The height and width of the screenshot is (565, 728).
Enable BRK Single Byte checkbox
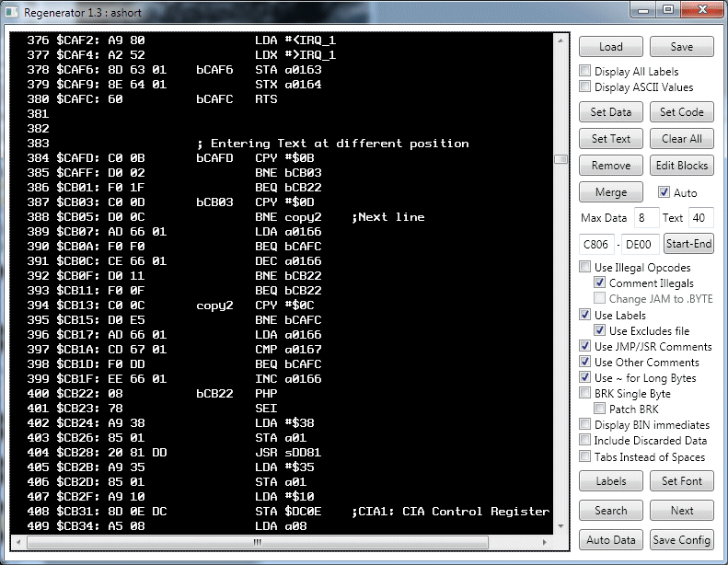[585, 393]
